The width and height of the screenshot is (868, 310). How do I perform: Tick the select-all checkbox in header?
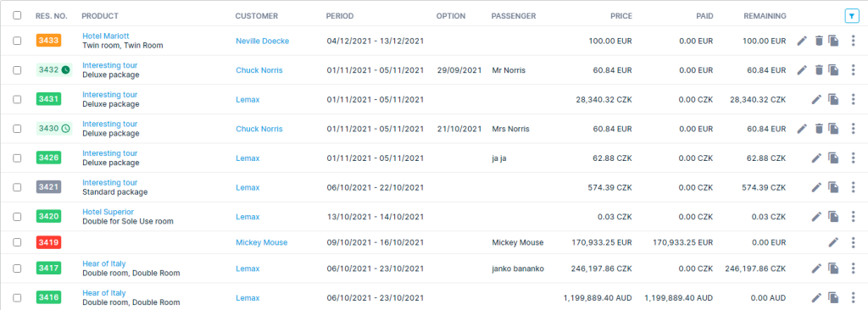17,15
